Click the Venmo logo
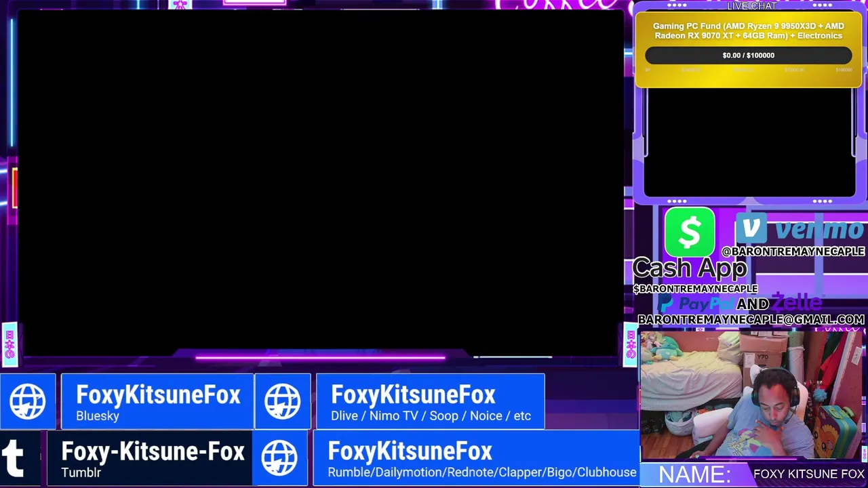The width and height of the screenshot is (868, 488). tap(800, 229)
